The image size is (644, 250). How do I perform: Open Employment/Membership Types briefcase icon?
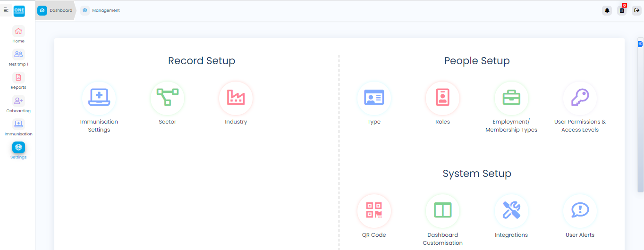point(511,98)
